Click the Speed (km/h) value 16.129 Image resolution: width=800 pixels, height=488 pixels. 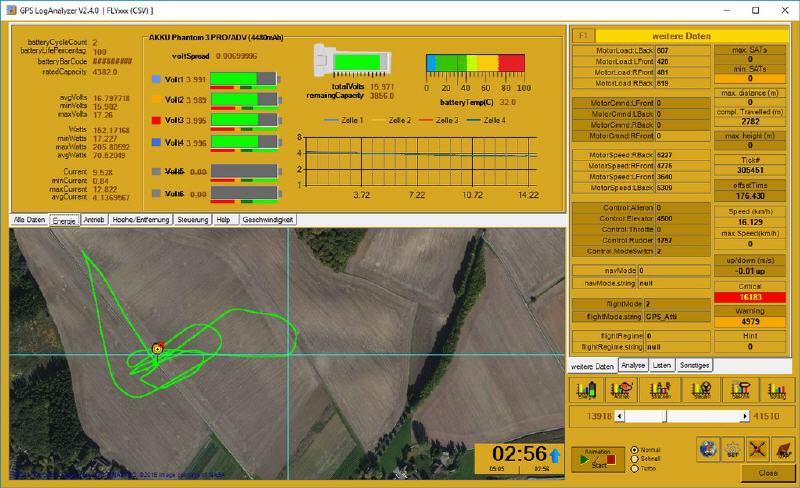(749, 222)
